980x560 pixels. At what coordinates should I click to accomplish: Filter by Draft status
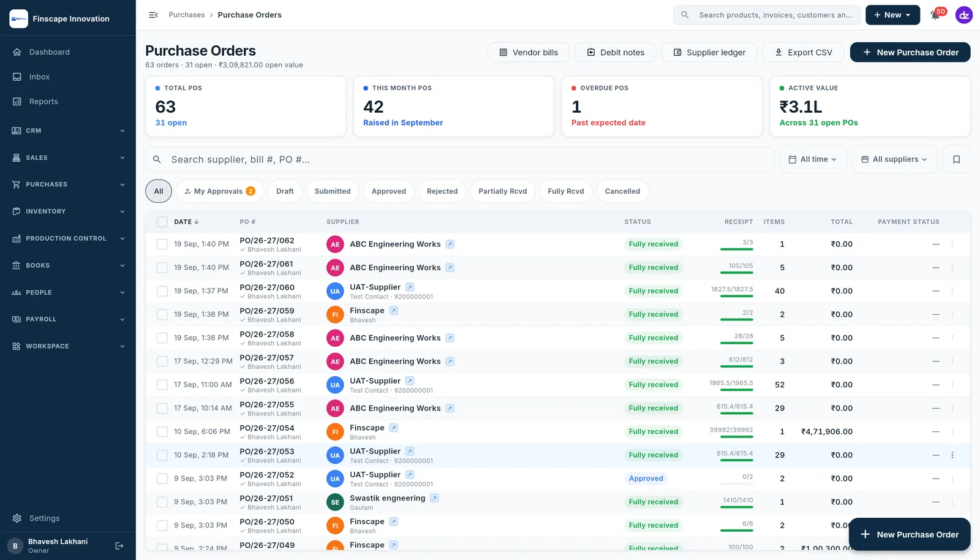click(285, 191)
